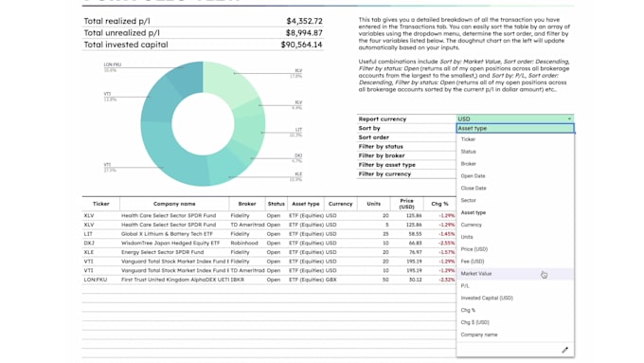Click Energy Select Sector SPDR Fund cell

point(174,252)
